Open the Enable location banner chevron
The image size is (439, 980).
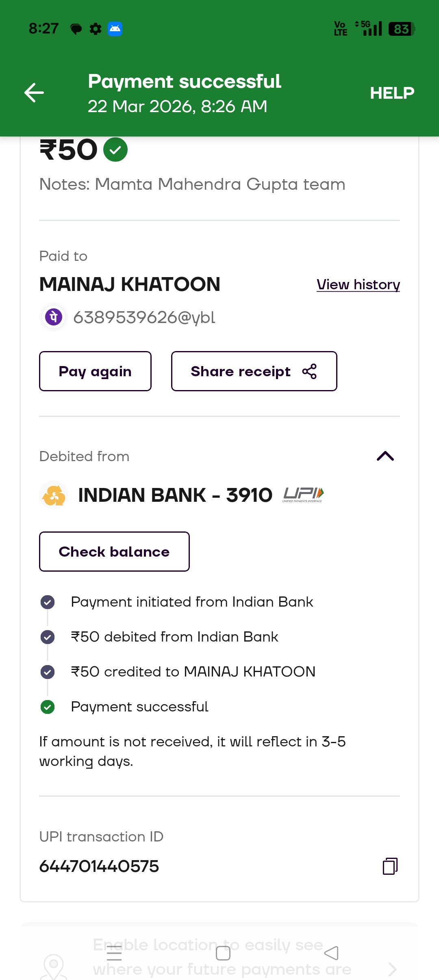point(392,969)
